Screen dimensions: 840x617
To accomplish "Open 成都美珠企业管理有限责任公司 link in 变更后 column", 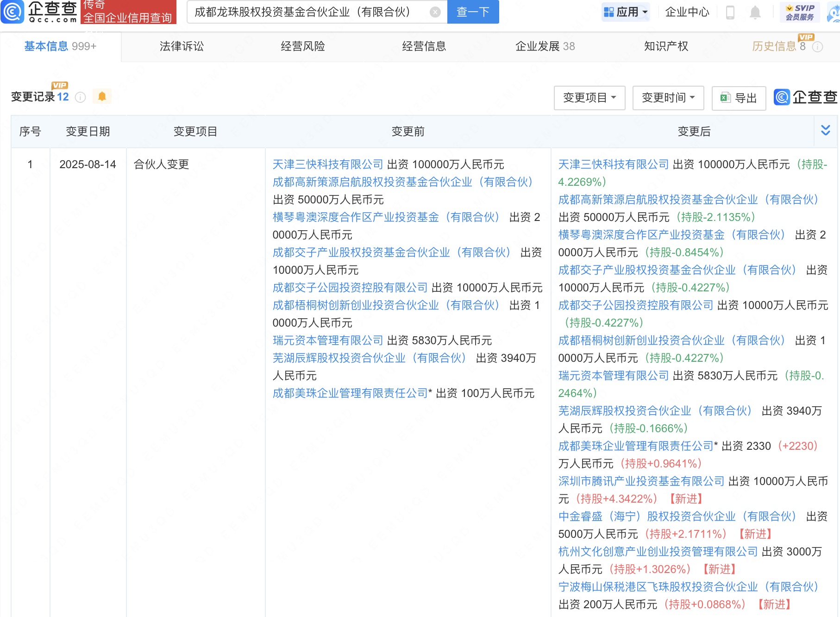I will click(636, 446).
